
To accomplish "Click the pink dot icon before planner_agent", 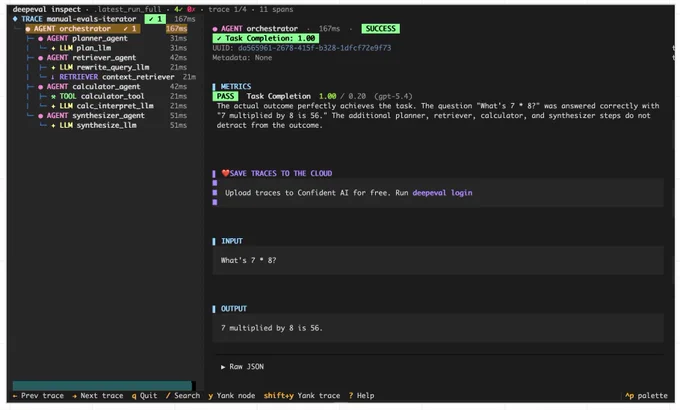I will pyautogui.click(x=40, y=39).
